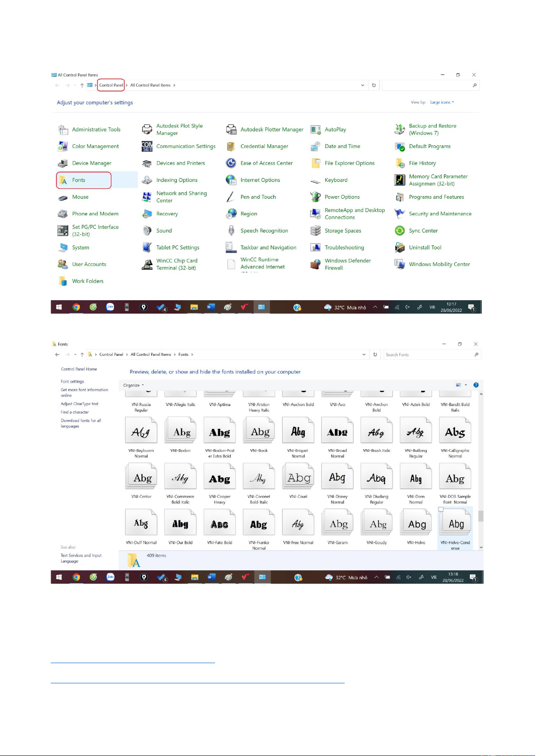Click the Fonts window help question mark icon

click(476, 385)
